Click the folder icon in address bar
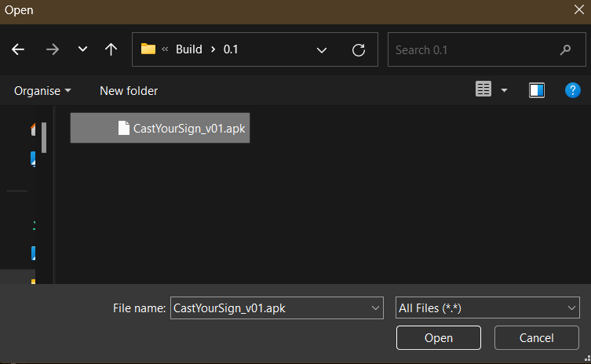The image size is (591, 364). pos(148,49)
